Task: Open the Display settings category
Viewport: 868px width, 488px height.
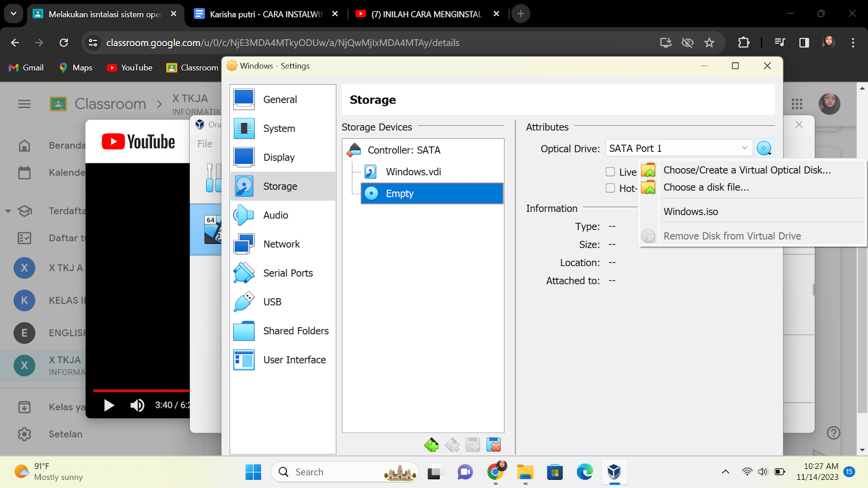Action: pos(283,157)
